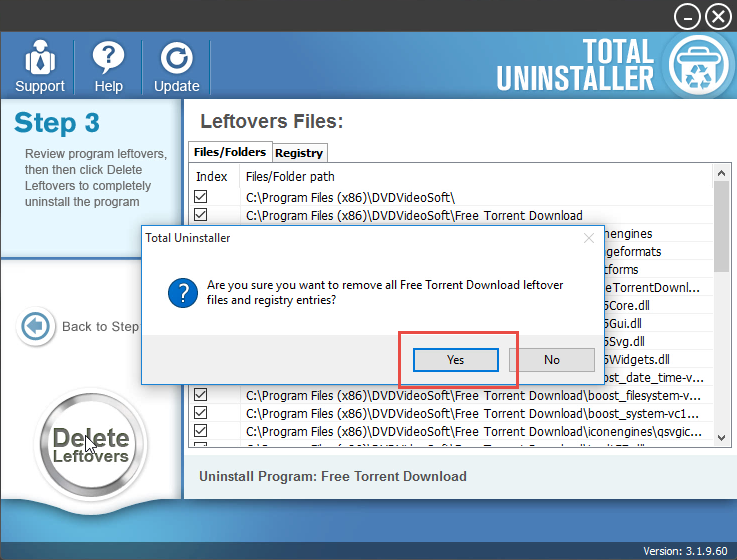The width and height of the screenshot is (737, 560).
Task: Select the row ending in 5Core.dll
Action: pos(627,306)
